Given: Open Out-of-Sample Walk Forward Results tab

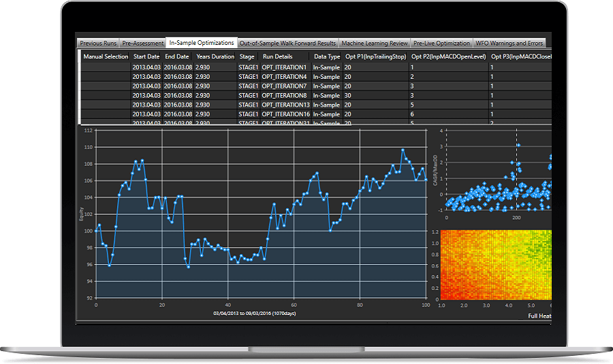Looking at the screenshot, I should pyautogui.click(x=287, y=44).
